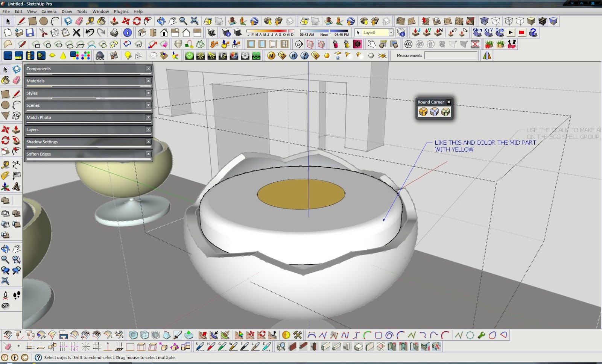Click the yellow light bulb icon
The image size is (602, 364).
pos(128,56)
